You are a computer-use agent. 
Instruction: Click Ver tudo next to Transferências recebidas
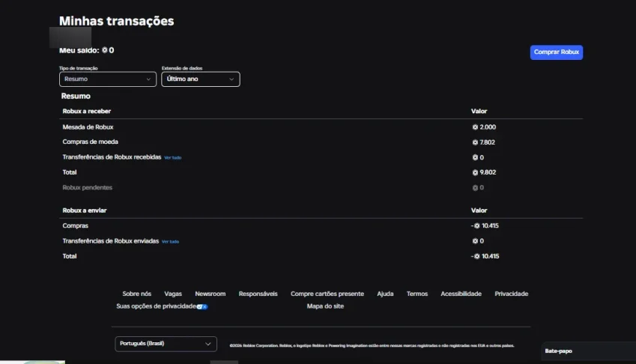tap(173, 158)
